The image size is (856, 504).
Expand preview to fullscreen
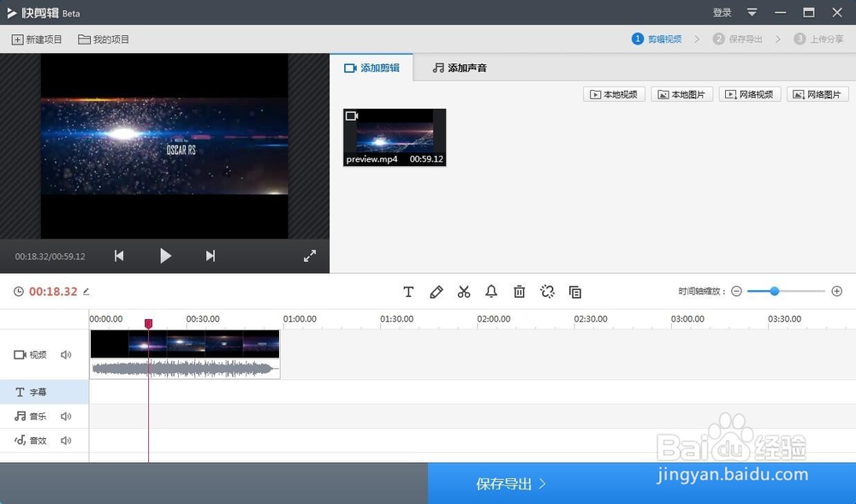coord(310,256)
